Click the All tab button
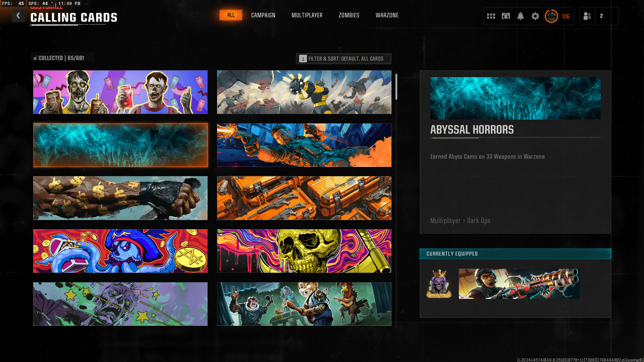The width and height of the screenshot is (644, 362). pos(231,15)
